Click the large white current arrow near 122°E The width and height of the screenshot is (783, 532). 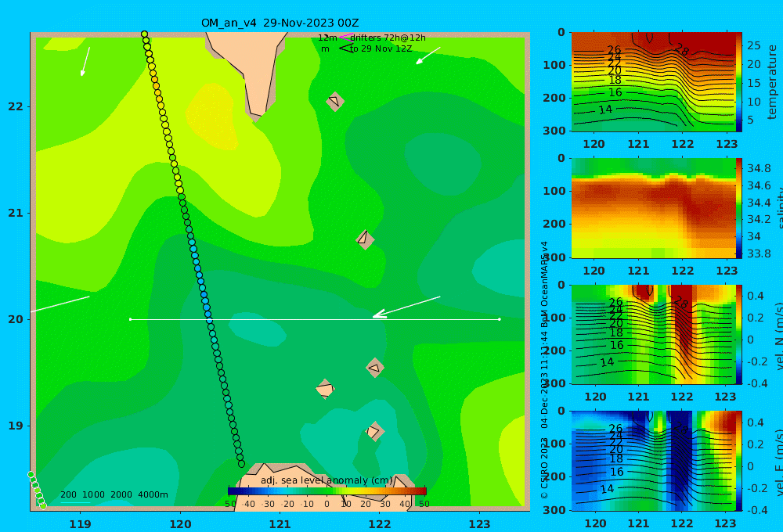(406, 307)
